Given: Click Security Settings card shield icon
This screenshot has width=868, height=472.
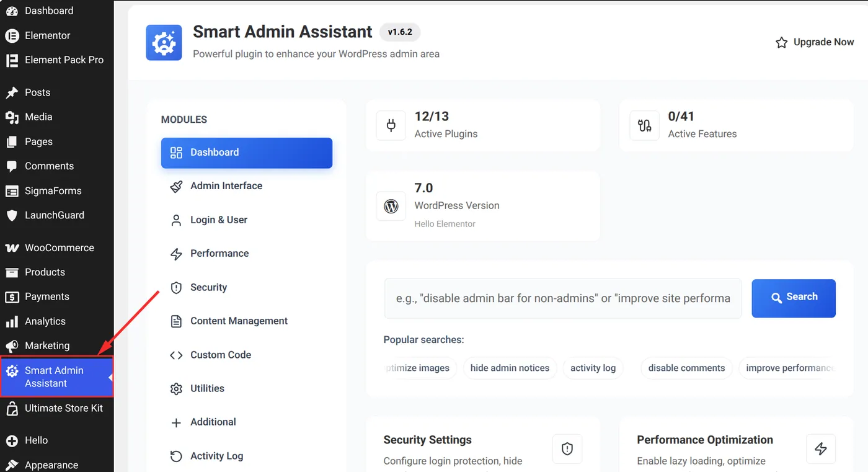Looking at the screenshot, I should [x=567, y=449].
